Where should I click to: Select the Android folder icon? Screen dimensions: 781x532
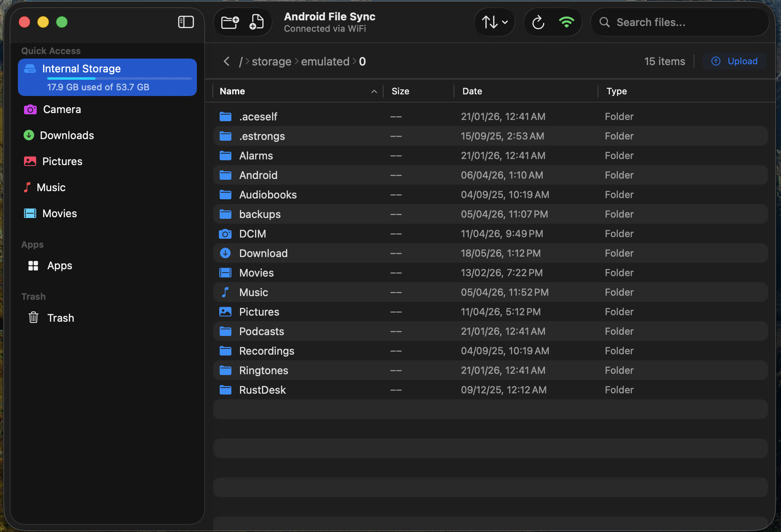225,175
